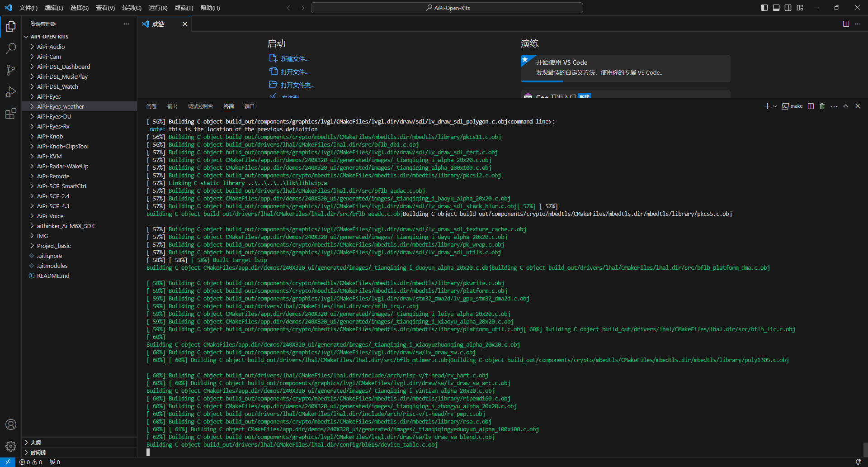Toggle bottom panel visibility
The image size is (868, 467).
776,8
